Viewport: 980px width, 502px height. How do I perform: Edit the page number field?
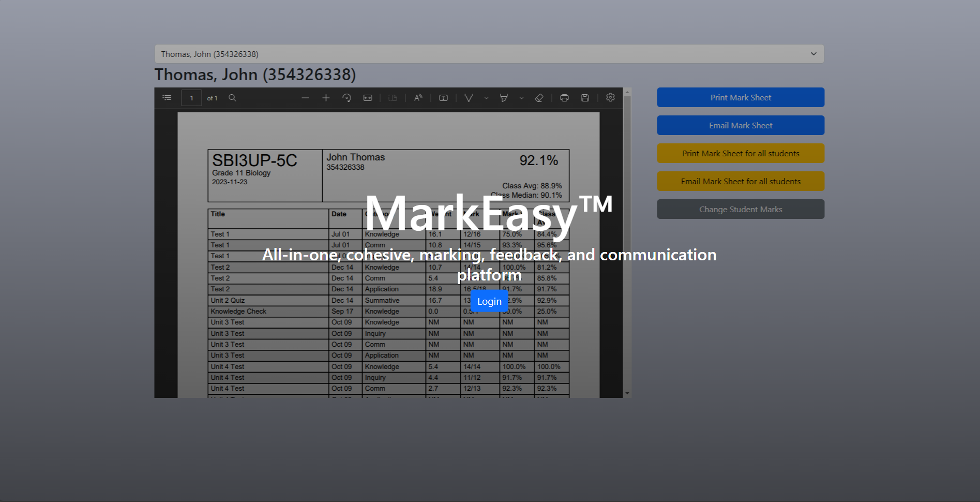191,97
